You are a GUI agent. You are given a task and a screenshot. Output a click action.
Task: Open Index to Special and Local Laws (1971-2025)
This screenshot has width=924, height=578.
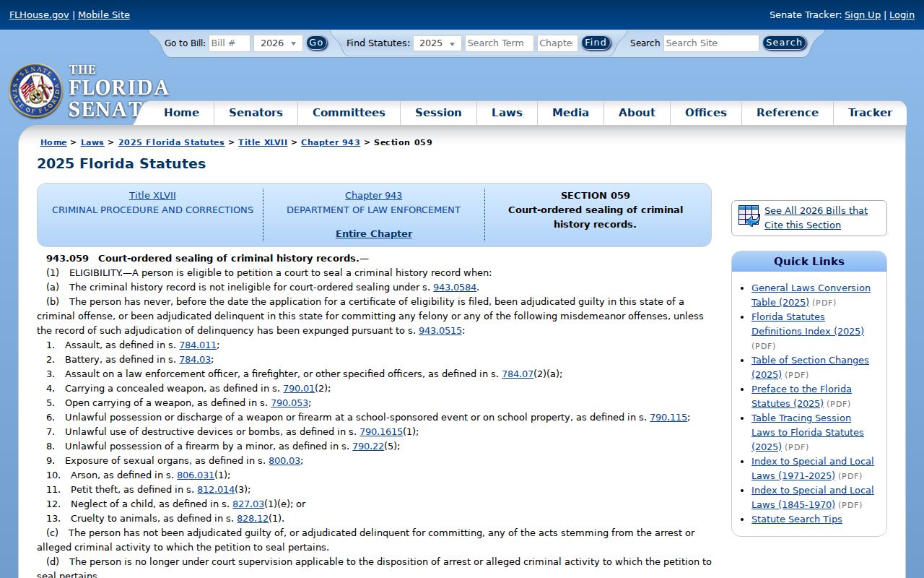click(x=812, y=468)
